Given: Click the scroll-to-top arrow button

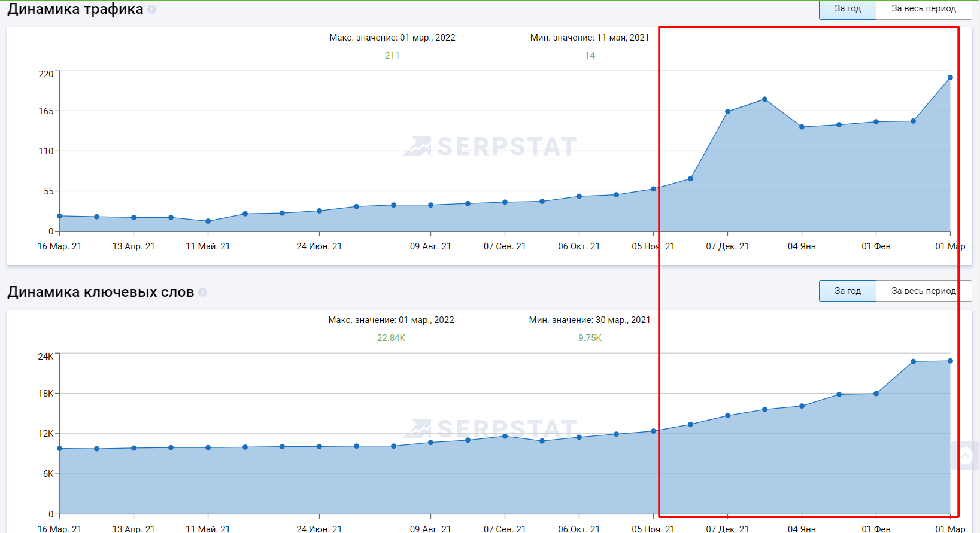Looking at the screenshot, I should click(965, 456).
